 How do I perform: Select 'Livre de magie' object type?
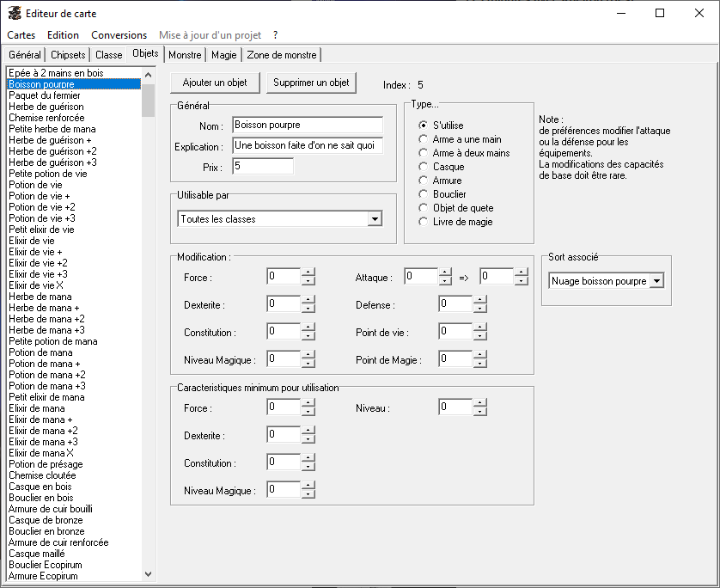[x=423, y=222]
